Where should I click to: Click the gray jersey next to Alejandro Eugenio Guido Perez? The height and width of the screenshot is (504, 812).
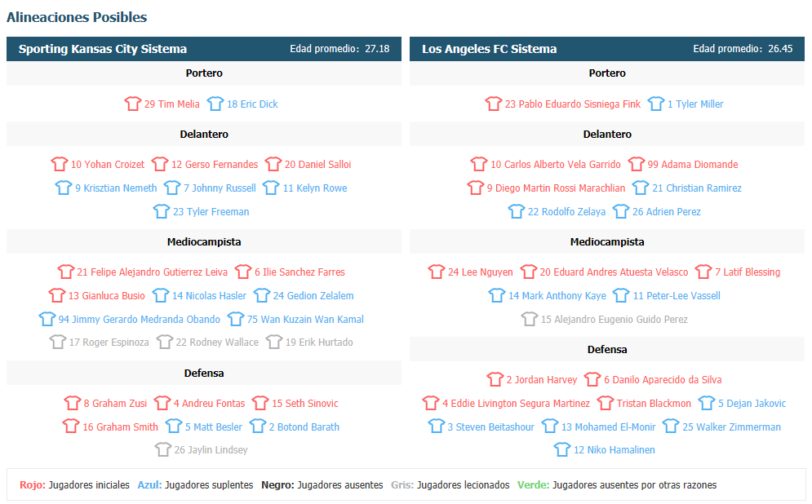click(x=530, y=319)
